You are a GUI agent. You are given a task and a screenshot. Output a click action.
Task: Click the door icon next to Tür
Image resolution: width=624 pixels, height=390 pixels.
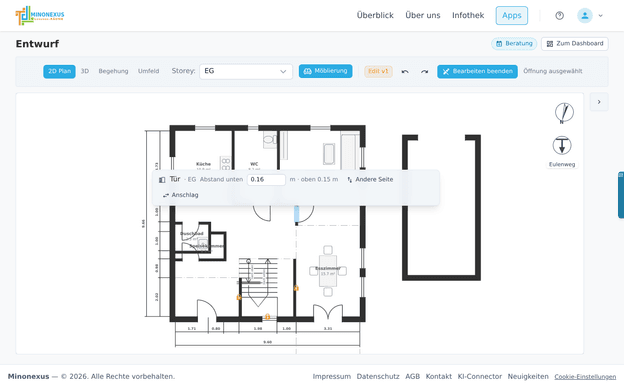click(x=162, y=180)
